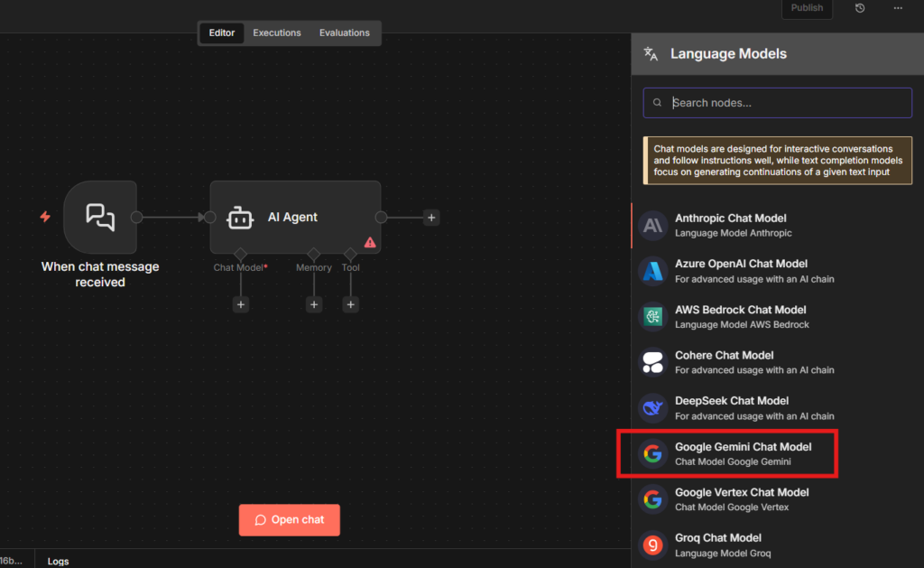Click the chat message trigger node icon
This screenshot has height=568, width=924.
pyautogui.click(x=99, y=217)
